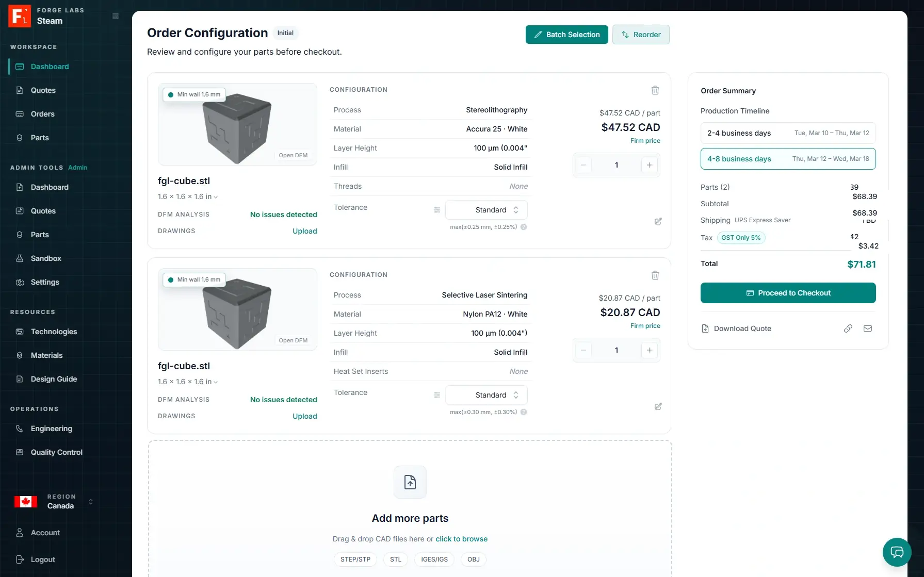Open the Sandbox admin tool
The image size is (924, 577).
click(x=45, y=258)
